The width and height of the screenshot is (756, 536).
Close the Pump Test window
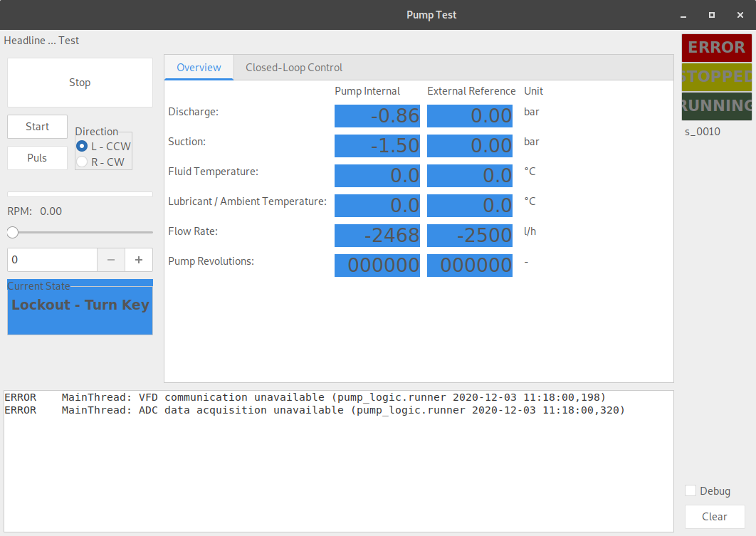[740, 15]
